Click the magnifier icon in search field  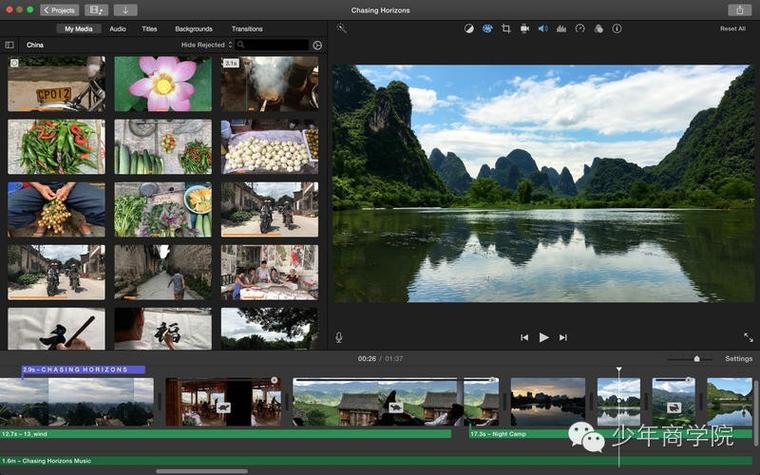[x=241, y=45]
